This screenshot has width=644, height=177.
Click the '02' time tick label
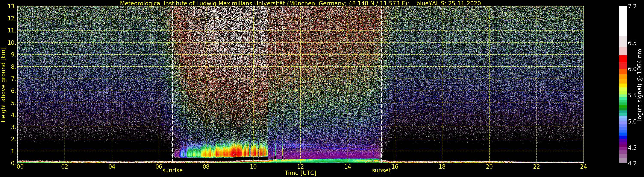click(65, 166)
